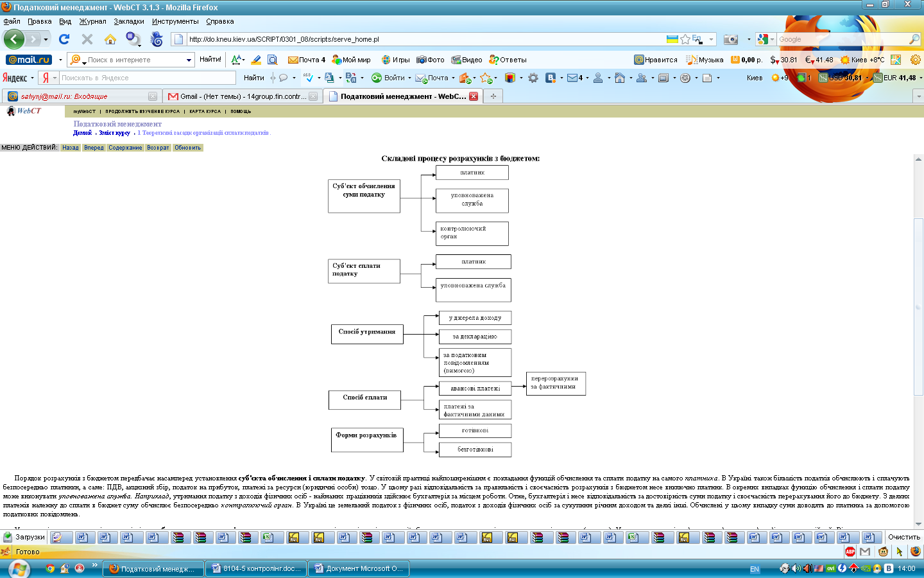Screen dimensions: 924x578
Task: Click Назад in the action menu
Action: click(x=71, y=148)
